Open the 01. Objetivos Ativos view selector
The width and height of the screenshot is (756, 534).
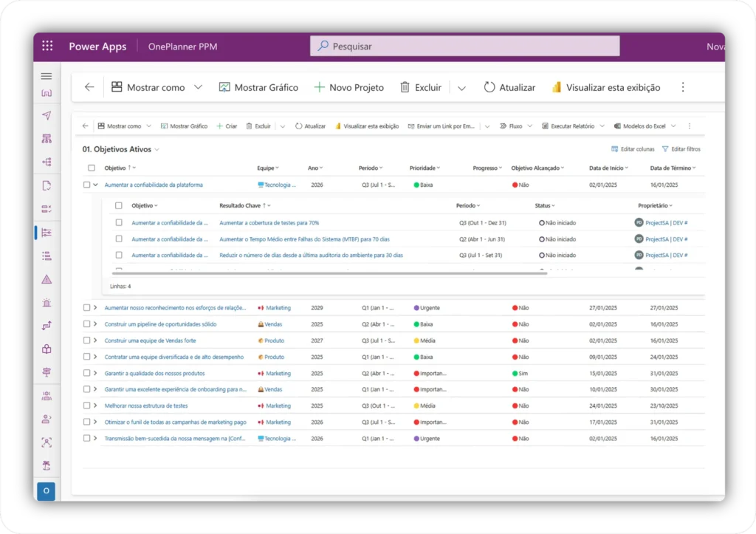pyautogui.click(x=121, y=148)
